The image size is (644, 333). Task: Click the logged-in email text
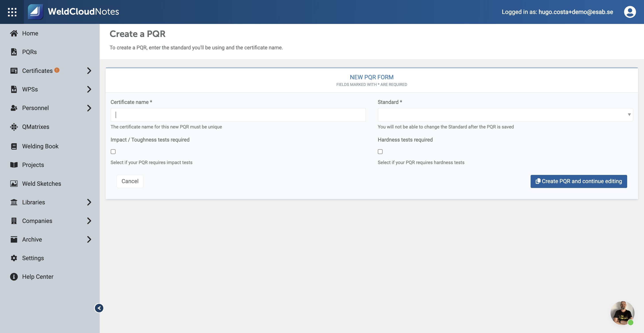coord(576,12)
